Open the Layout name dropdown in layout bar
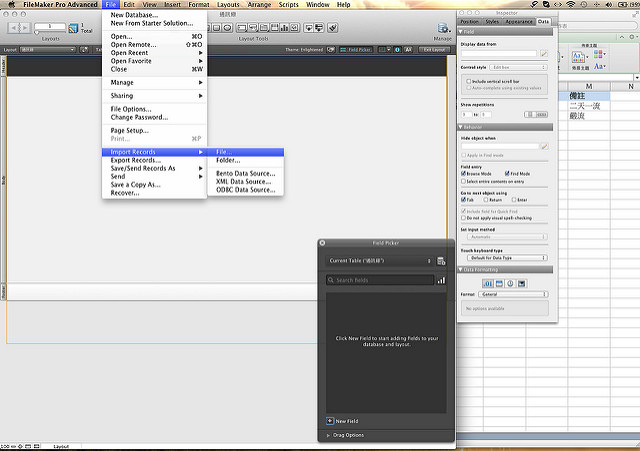Viewport: 640px width, 451px height. pyautogui.click(x=48, y=49)
